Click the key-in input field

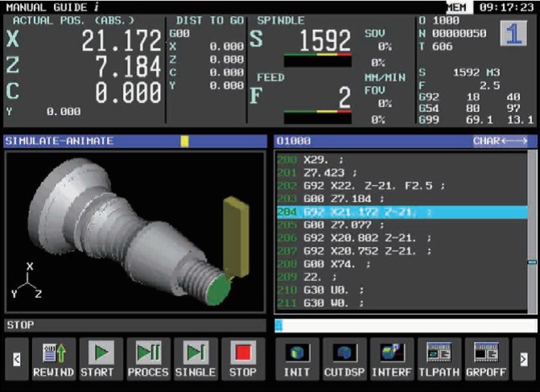point(402,325)
